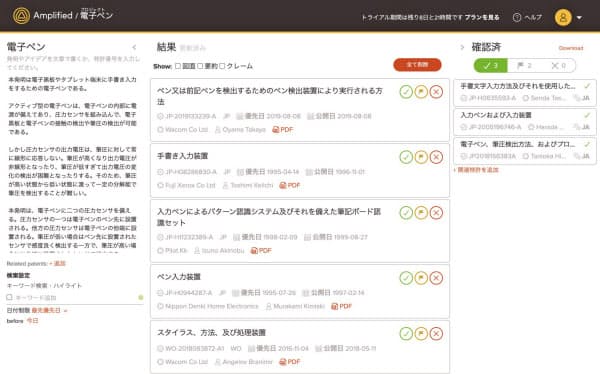Reject the 入力ペンによるパターン認識 result
The width and height of the screenshot is (600, 374).
point(436,212)
